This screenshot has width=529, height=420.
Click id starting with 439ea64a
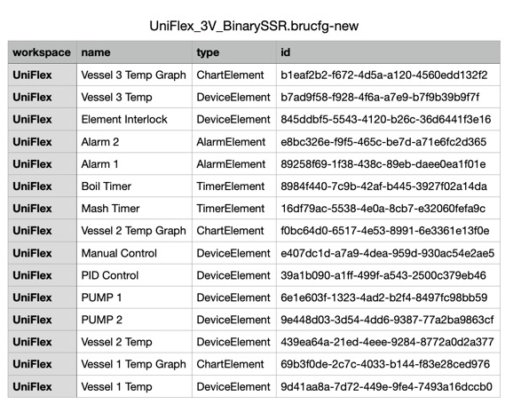388,342
